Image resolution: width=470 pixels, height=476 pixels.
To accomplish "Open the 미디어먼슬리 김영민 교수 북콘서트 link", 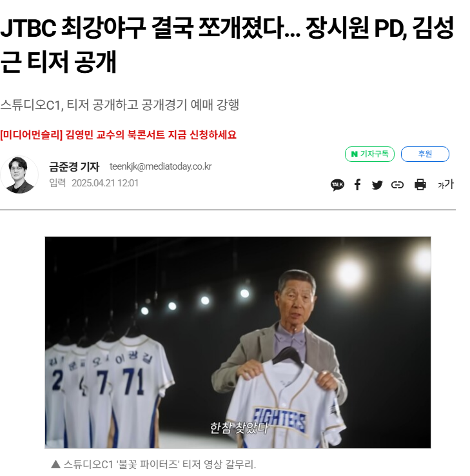I will point(118,135).
